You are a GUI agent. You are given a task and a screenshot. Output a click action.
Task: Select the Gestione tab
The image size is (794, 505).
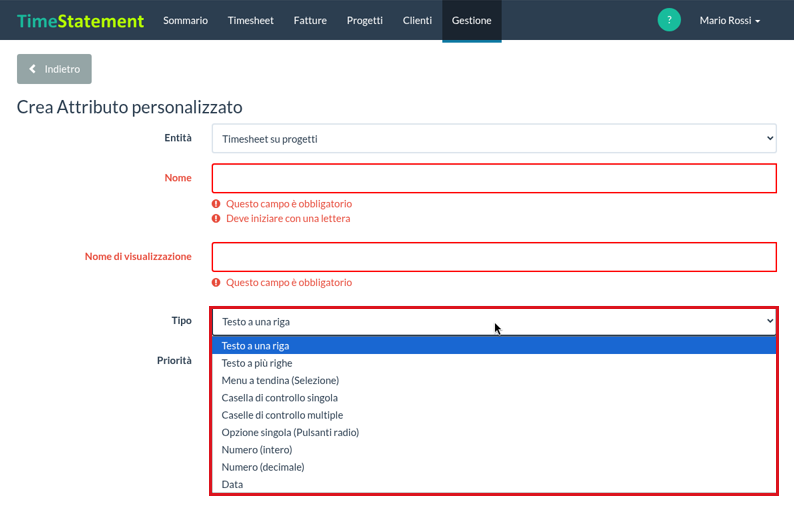(x=471, y=20)
